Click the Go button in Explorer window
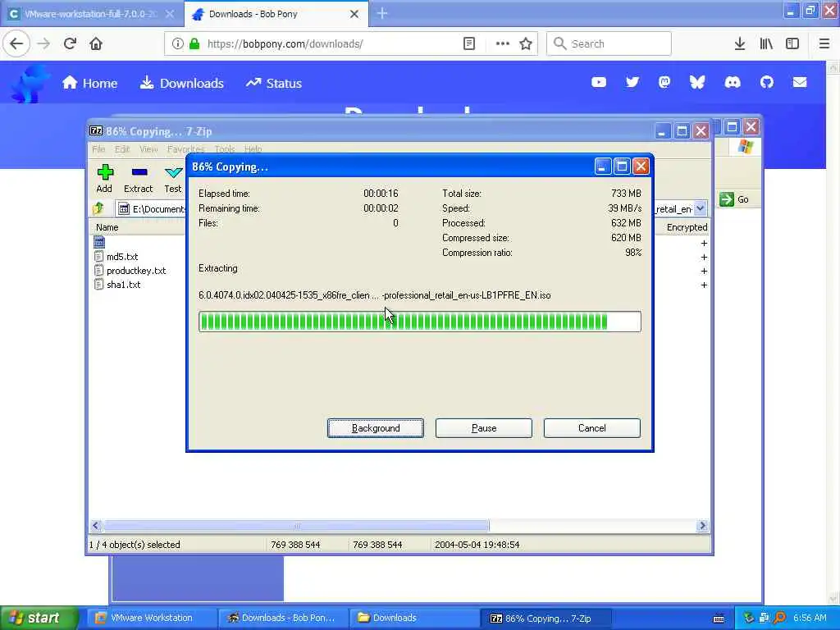This screenshot has height=630, width=840. 734,199
